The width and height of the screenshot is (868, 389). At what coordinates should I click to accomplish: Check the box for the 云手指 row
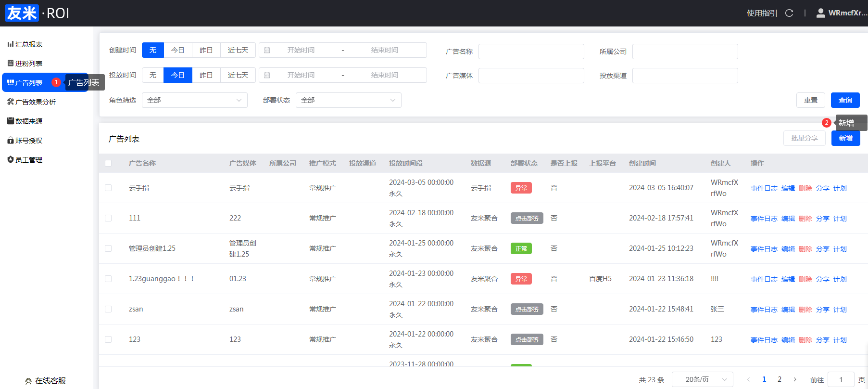(x=108, y=188)
